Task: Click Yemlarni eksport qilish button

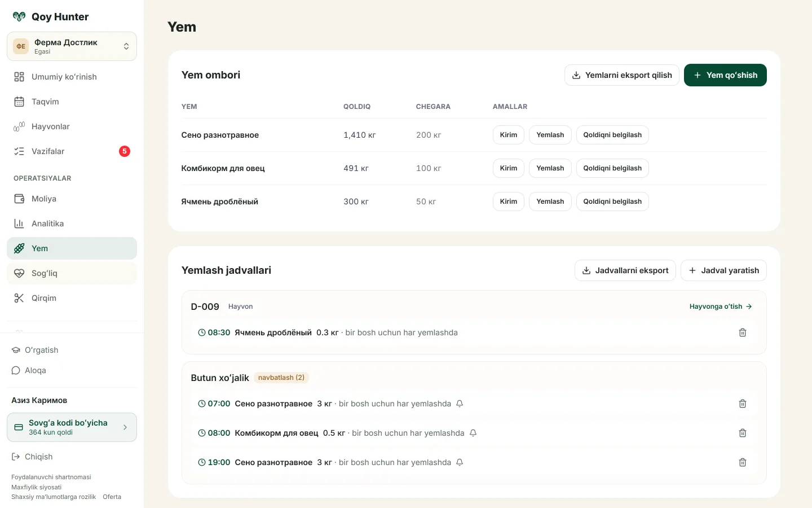Action: [x=622, y=75]
